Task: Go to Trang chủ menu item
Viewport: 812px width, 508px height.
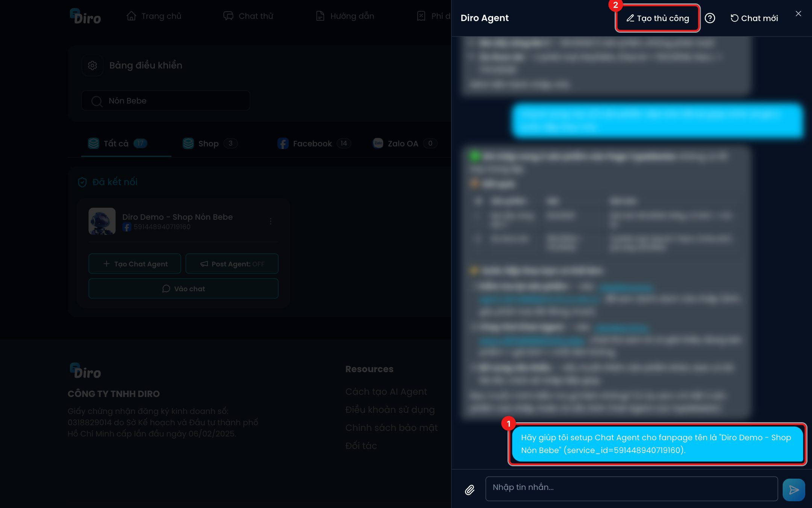Action: (x=154, y=16)
